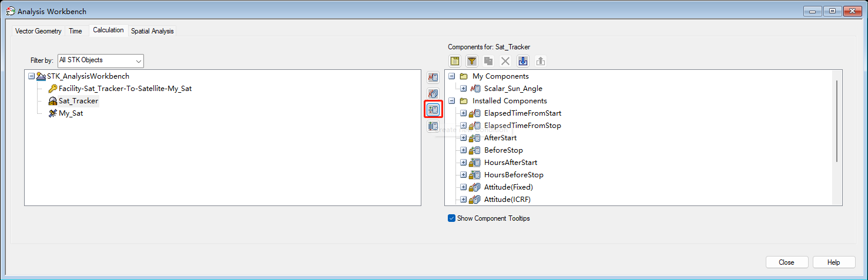868x280 pixels.
Task: Expand the Scalar_Sun_Angle component node
Action: [x=464, y=89]
